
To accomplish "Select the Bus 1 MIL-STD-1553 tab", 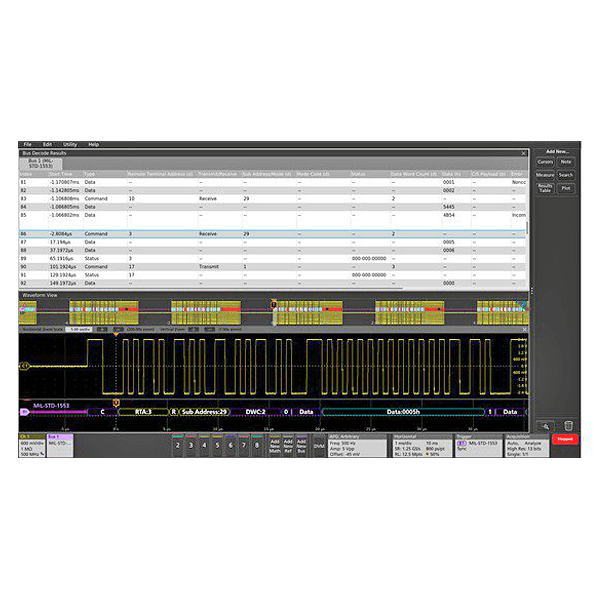I will tap(41, 161).
